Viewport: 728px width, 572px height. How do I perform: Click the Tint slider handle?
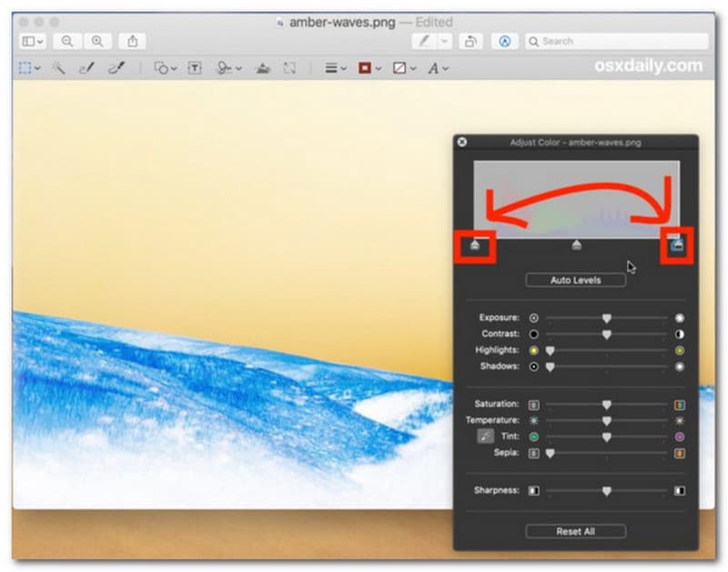606,437
